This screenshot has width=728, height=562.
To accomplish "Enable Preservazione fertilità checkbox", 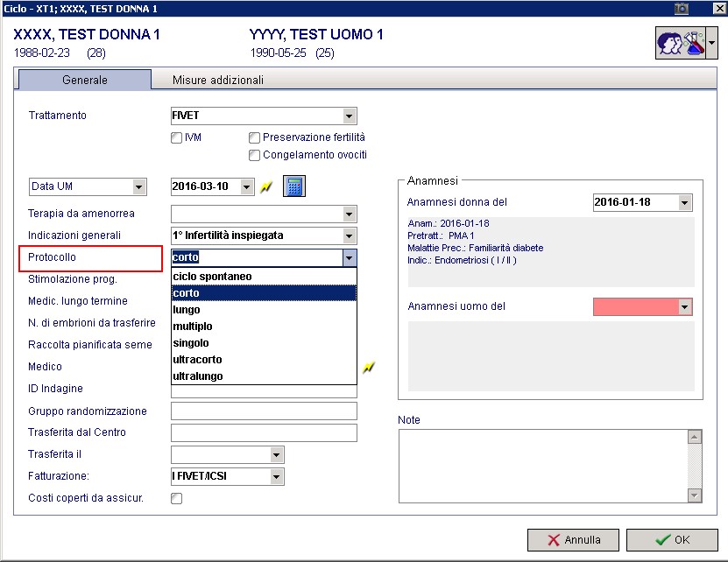I will tap(254, 137).
